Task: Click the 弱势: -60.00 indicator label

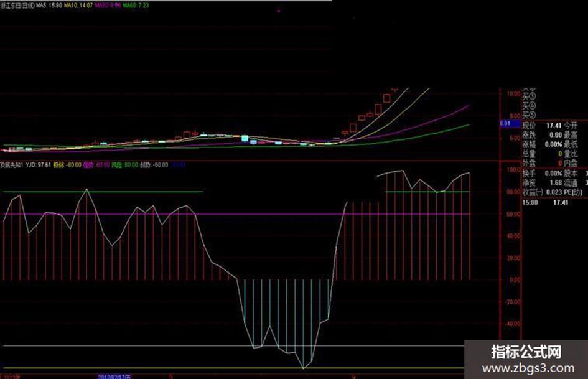Action: [154, 165]
